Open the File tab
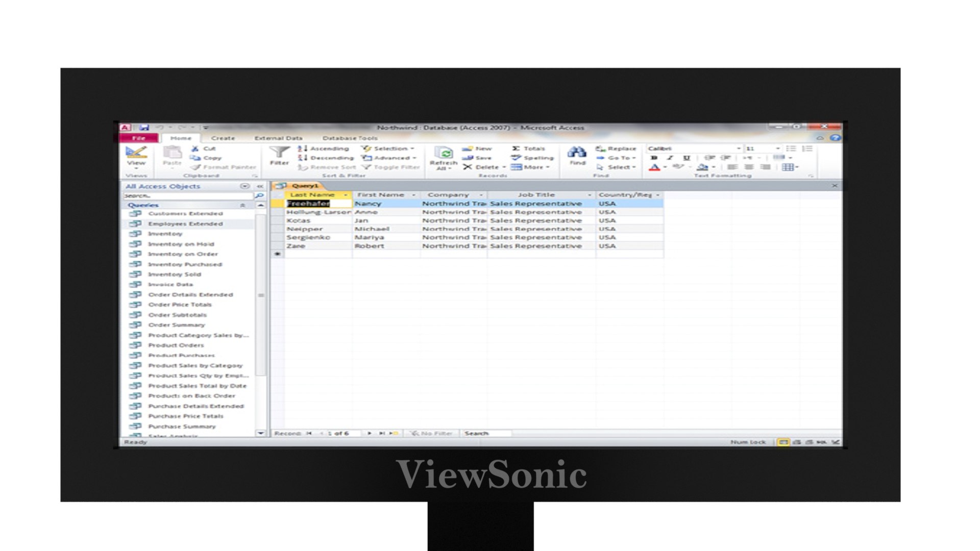Image resolution: width=980 pixels, height=551 pixels. pyautogui.click(x=139, y=138)
